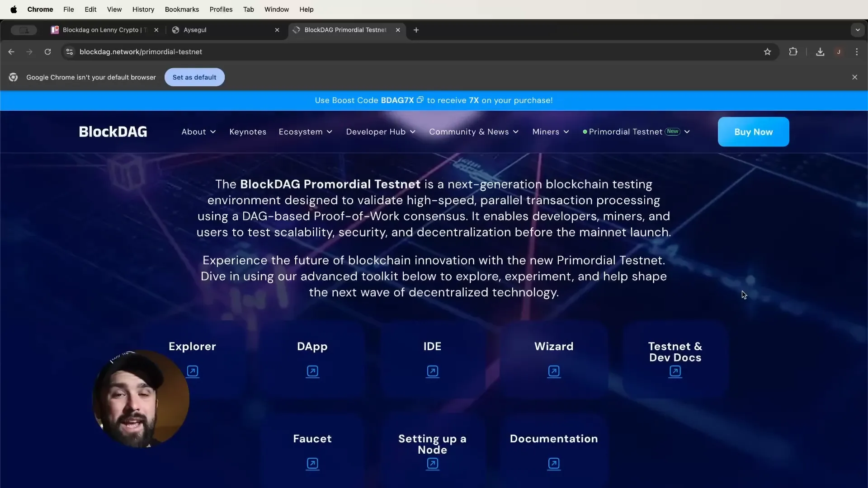Close the BlockDAG Primordial Testnet tab

tap(398, 30)
